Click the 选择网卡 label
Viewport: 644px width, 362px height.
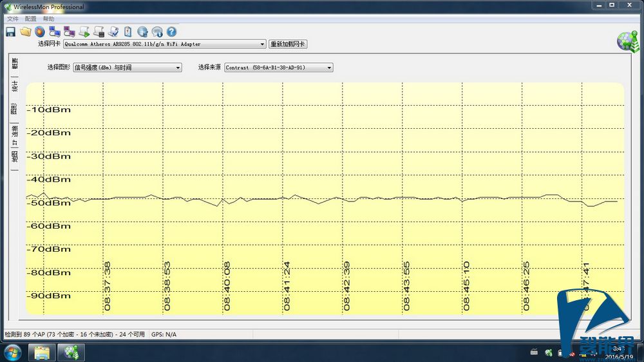tap(49, 44)
